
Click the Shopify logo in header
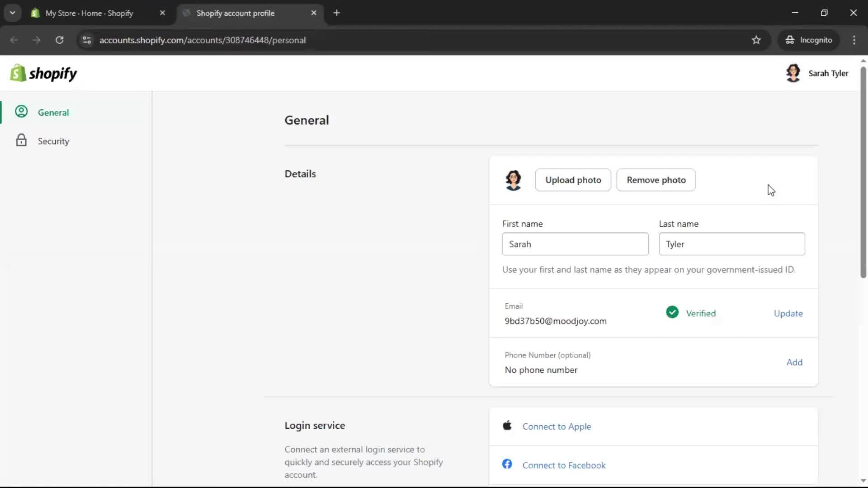(43, 73)
